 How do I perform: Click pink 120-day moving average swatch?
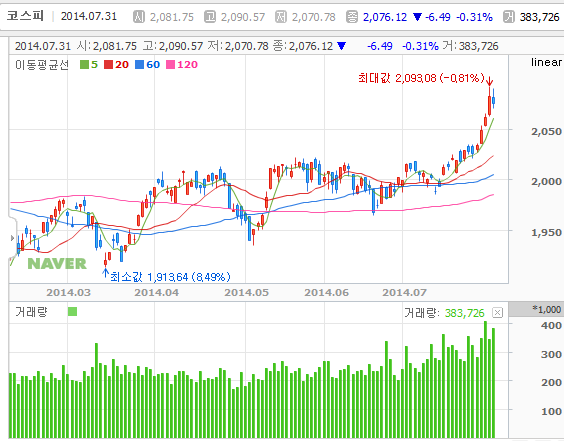pos(170,64)
